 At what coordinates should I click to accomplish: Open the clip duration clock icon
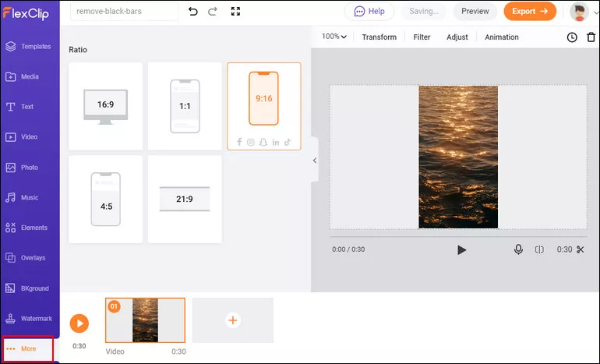point(572,37)
